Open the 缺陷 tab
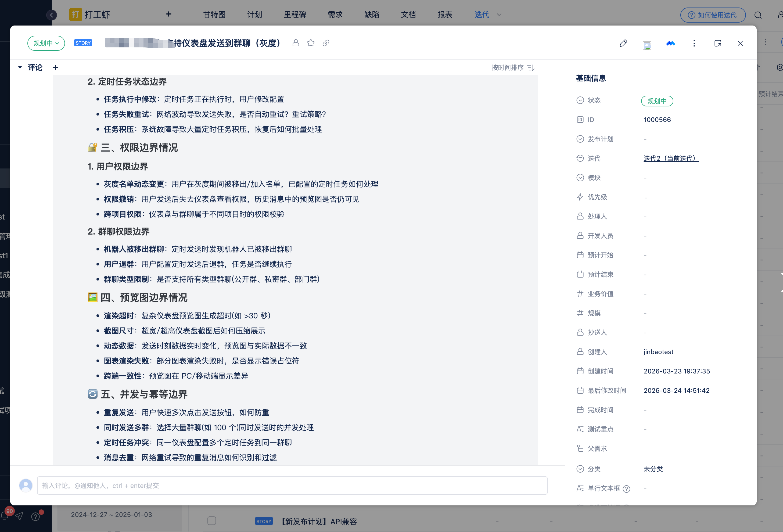Viewport: 783px width, 532px height. pos(372,15)
